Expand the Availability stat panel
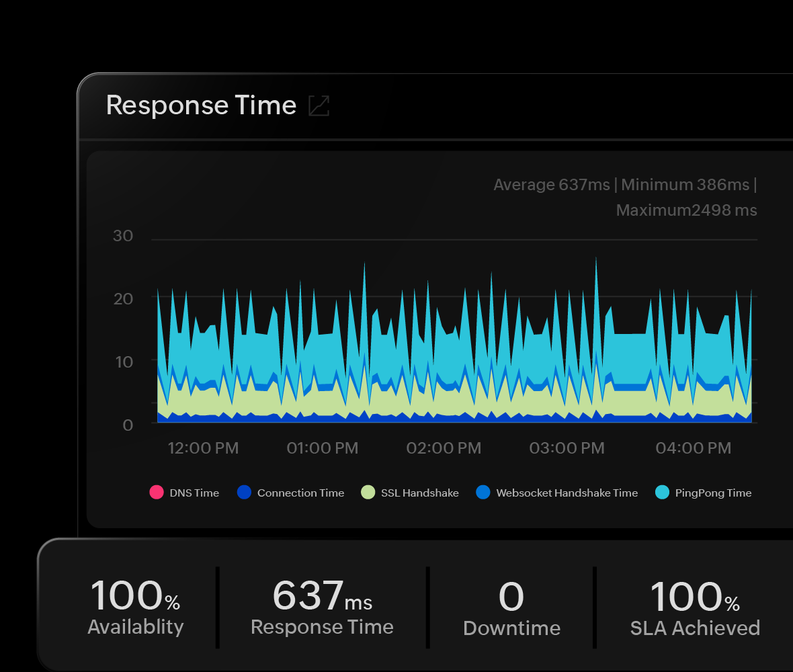 coord(134,607)
